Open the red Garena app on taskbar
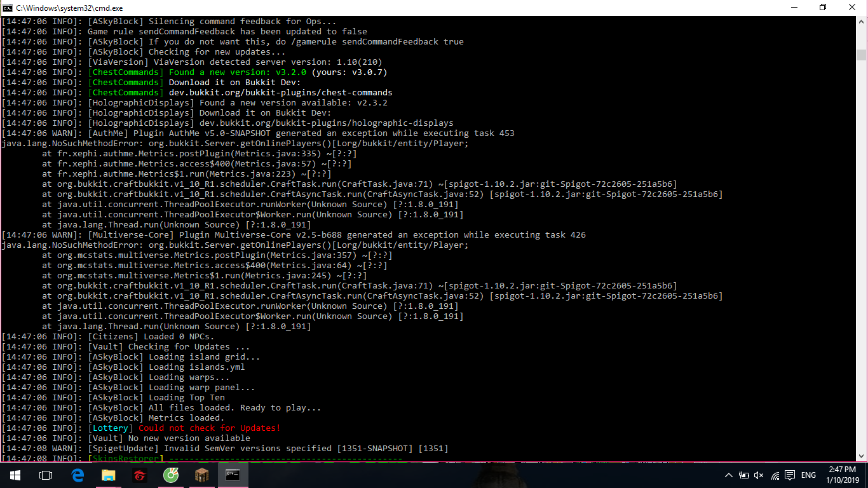Viewport: 868px width, 488px height. tap(140, 475)
